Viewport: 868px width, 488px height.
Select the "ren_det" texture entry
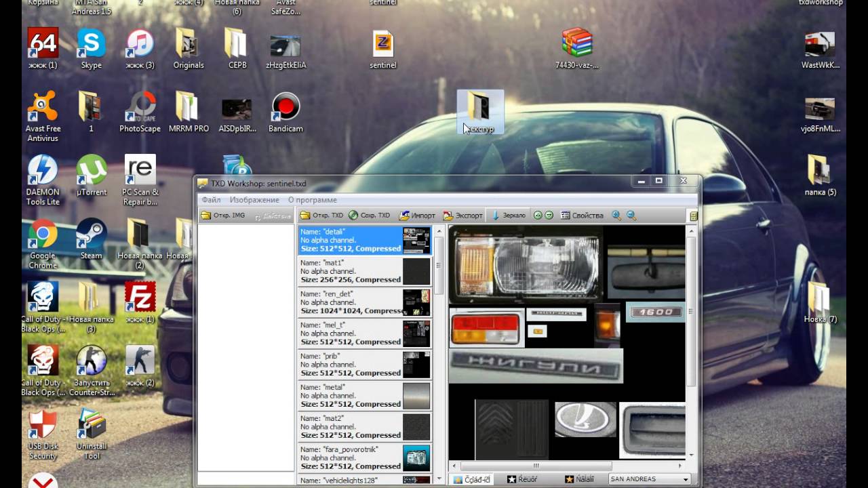tap(365, 303)
